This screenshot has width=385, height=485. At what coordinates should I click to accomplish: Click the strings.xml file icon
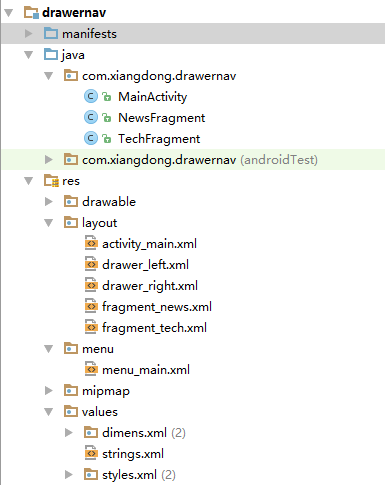(91, 453)
